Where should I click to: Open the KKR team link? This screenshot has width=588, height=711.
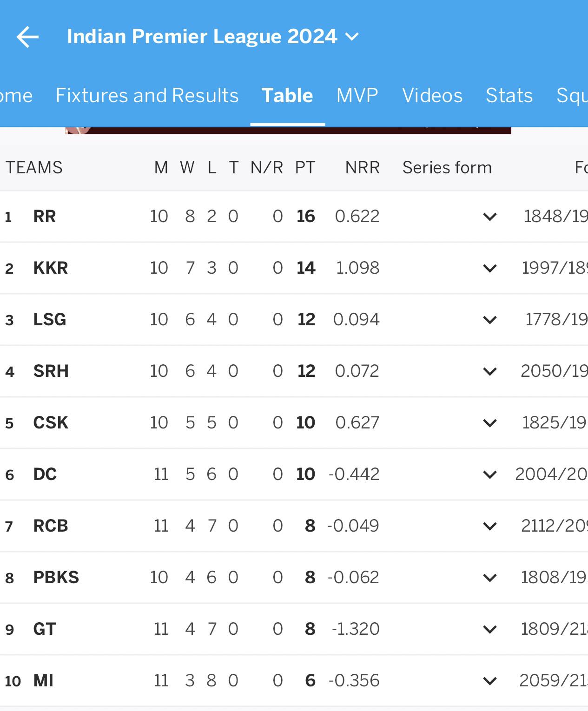tap(51, 268)
